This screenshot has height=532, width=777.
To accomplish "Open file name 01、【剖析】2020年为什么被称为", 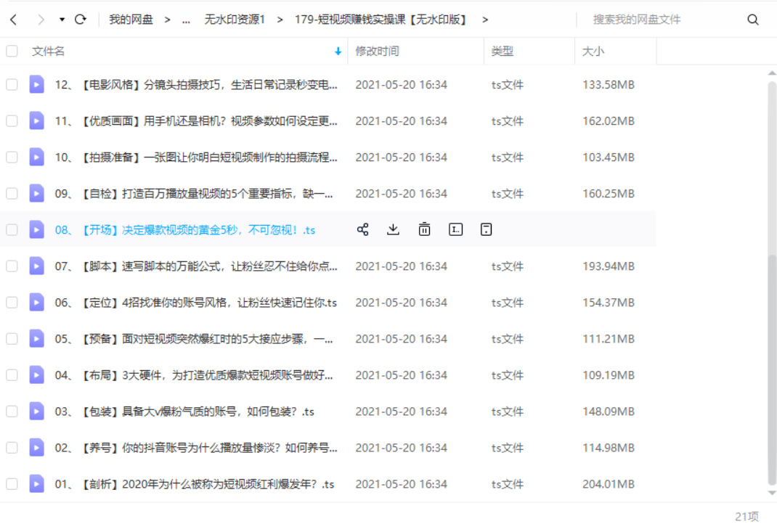I will [x=195, y=484].
